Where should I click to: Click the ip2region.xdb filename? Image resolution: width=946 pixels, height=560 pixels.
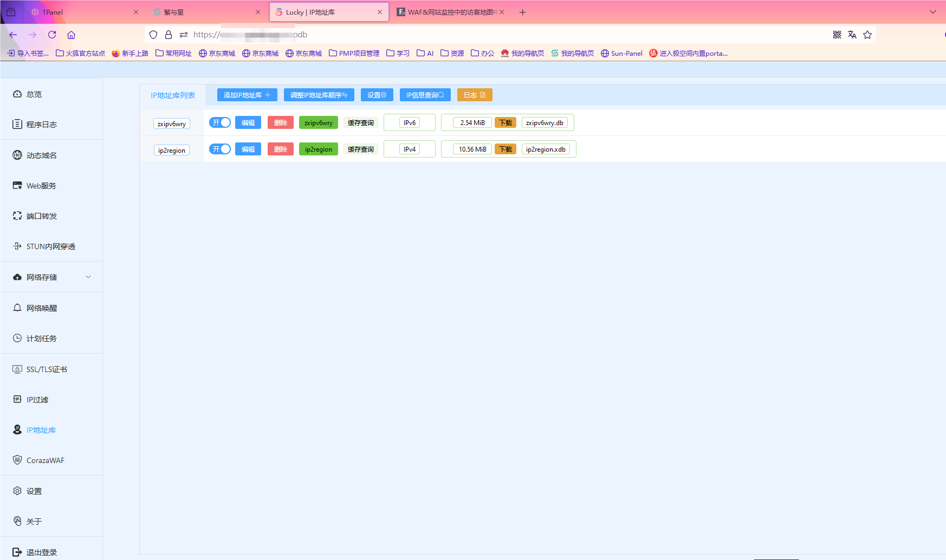pos(546,149)
